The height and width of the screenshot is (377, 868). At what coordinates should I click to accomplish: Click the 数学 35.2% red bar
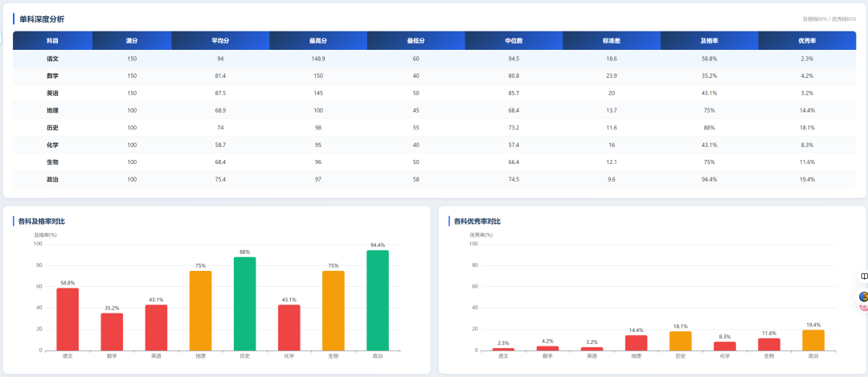point(112,332)
